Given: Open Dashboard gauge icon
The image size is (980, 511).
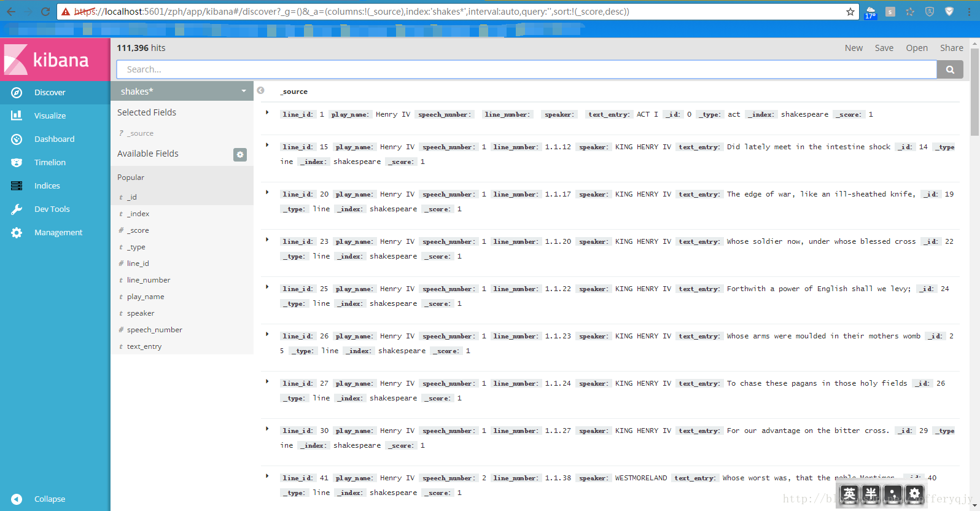Looking at the screenshot, I should click(17, 139).
